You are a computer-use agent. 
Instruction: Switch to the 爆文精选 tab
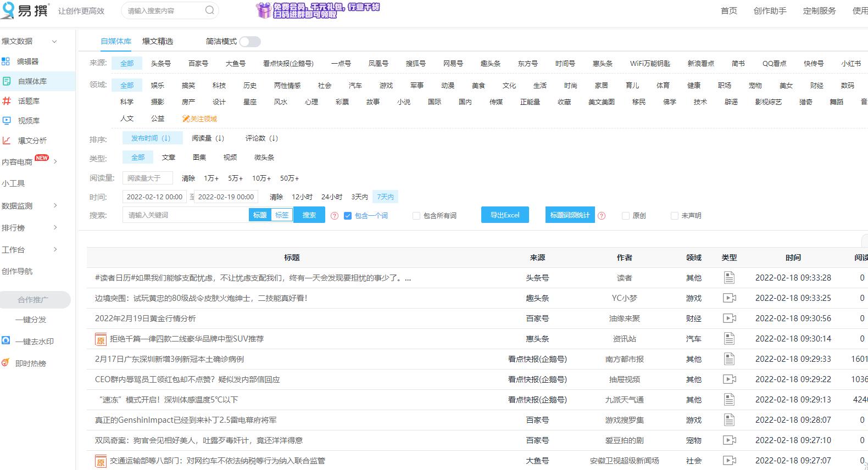point(158,41)
